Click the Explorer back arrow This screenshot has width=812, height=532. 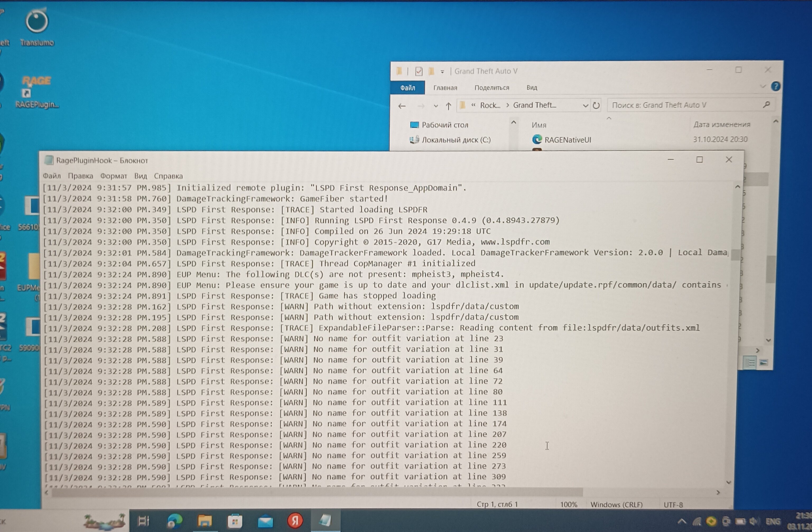402,106
